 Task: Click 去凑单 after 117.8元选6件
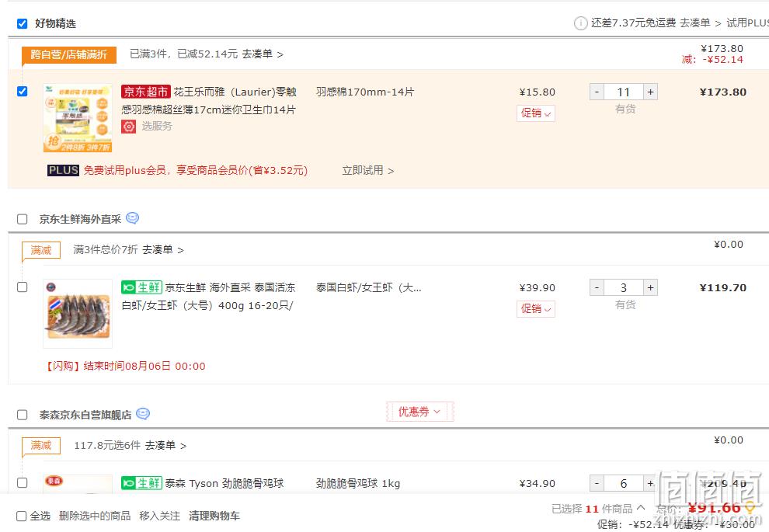pos(165,445)
